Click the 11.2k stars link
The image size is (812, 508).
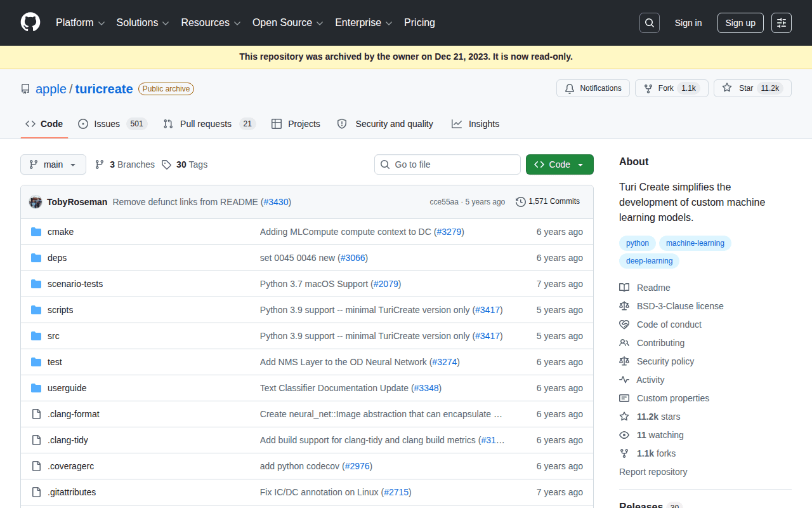[650, 417]
